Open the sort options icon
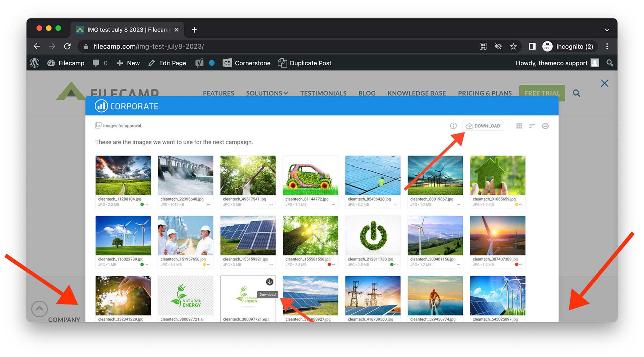Viewport: 644px width, 357px height. point(532,126)
